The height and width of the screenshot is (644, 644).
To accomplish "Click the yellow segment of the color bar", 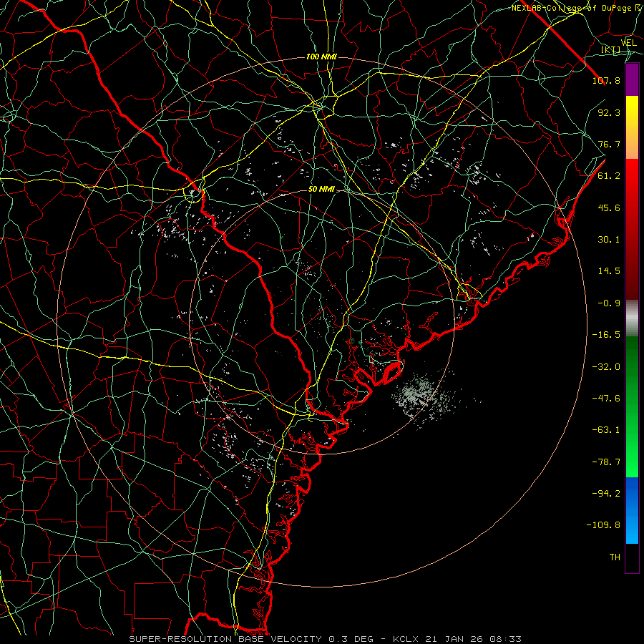I will pyautogui.click(x=632, y=127).
